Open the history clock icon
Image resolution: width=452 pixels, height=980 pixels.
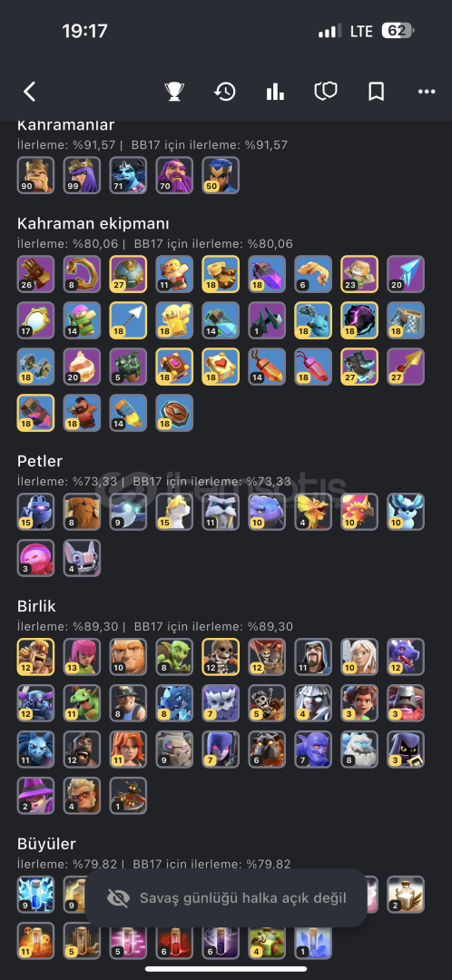224,92
